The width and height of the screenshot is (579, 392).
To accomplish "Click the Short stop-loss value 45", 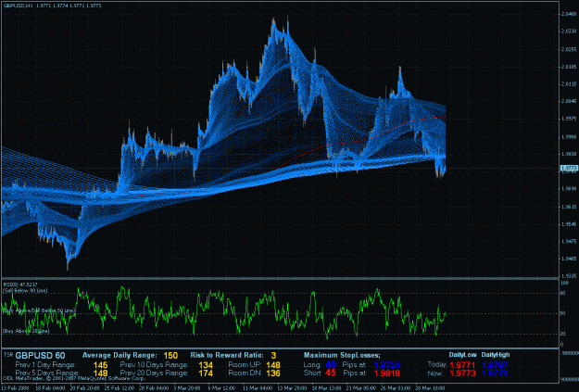I will (x=331, y=373).
